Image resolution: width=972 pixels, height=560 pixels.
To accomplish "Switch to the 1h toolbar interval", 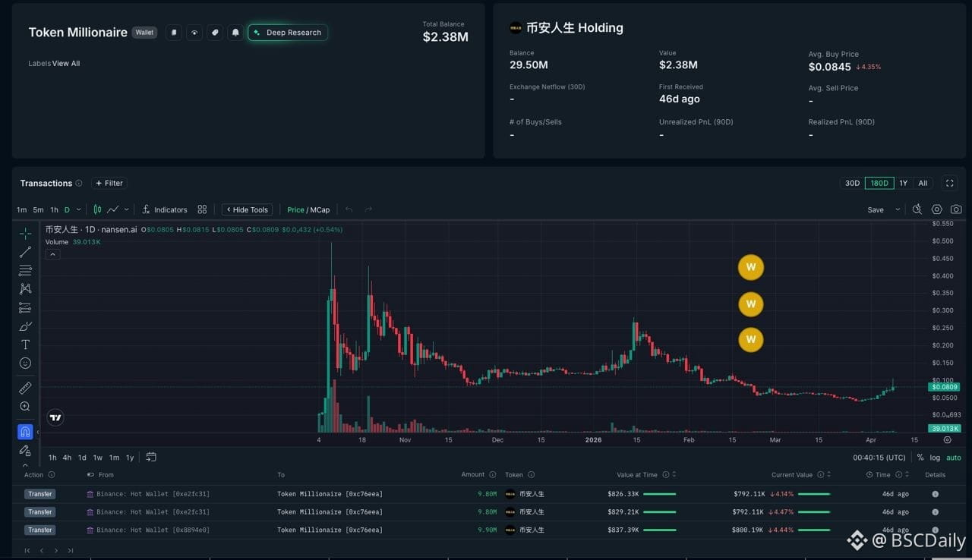I will coord(54,209).
